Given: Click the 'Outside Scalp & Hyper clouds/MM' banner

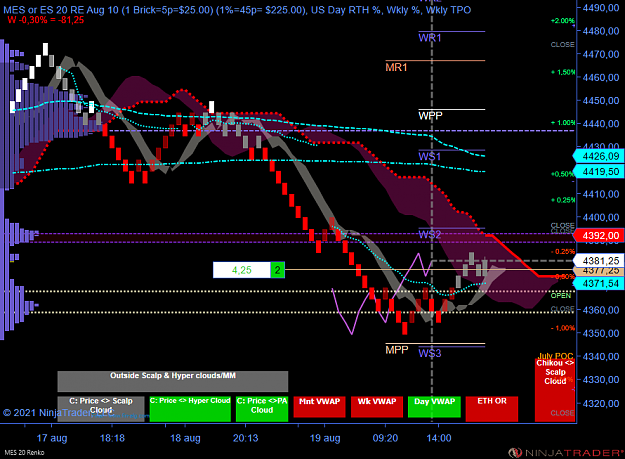Looking at the screenshot, I should pyautogui.click(x=173, y=381).
